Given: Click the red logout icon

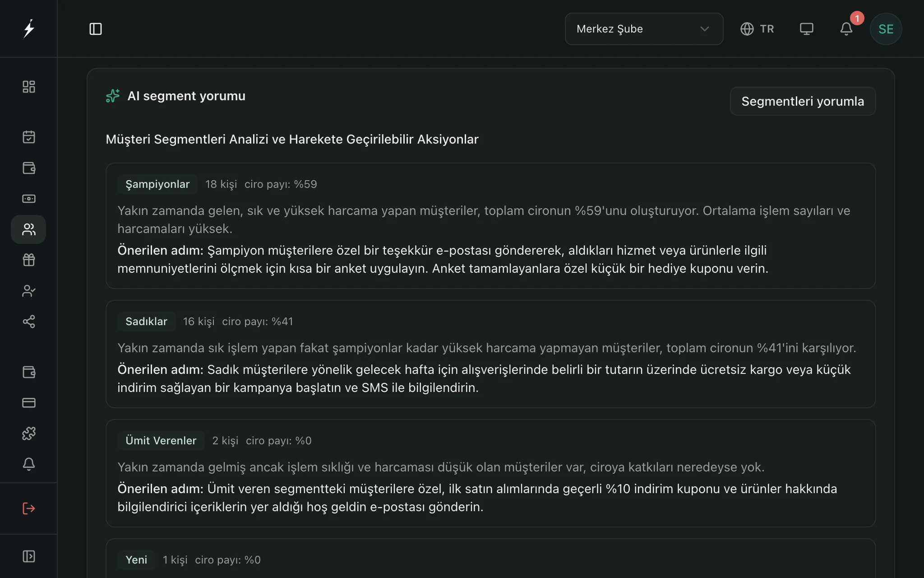Looking at the screenshot, I should (29, 508).
